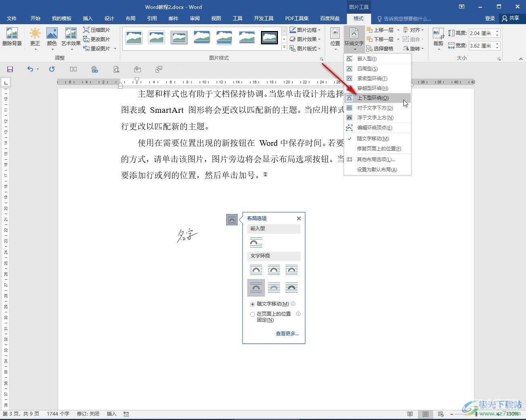Click the Crop (裁剪) tool

tap(438, 39)
